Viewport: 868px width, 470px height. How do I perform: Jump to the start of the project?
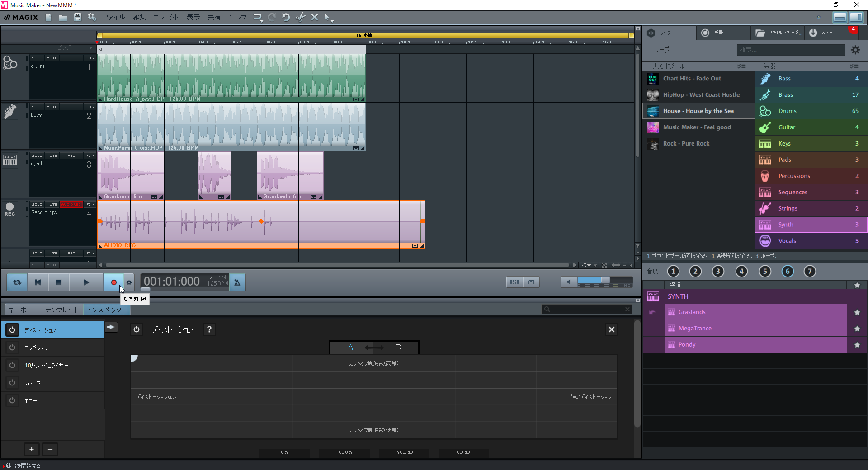(x=38, y=282)
